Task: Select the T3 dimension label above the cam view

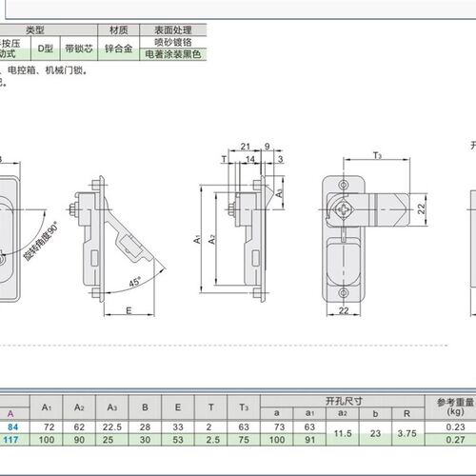Action: tap(377, 155)
